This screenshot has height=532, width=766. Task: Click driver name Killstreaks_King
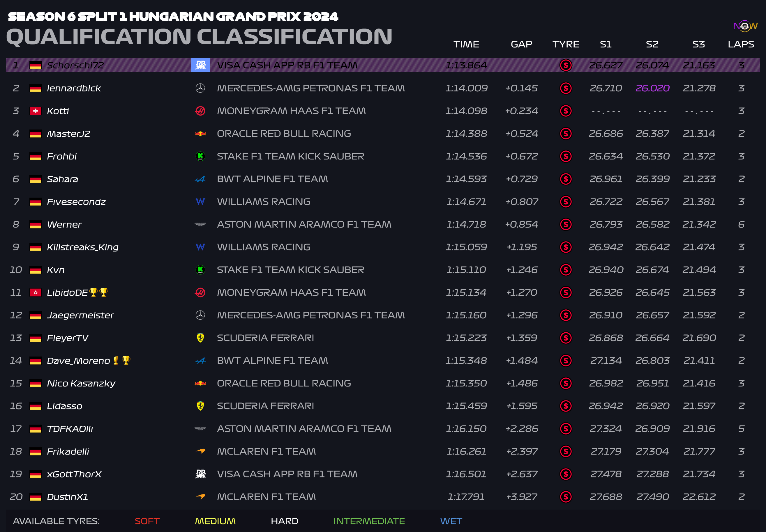(82, 247)
